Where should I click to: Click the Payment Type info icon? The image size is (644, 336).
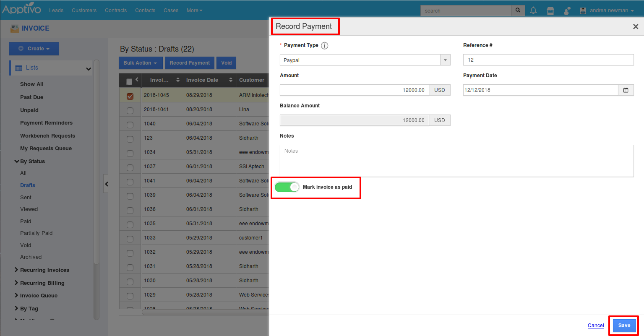click(324, 46)
